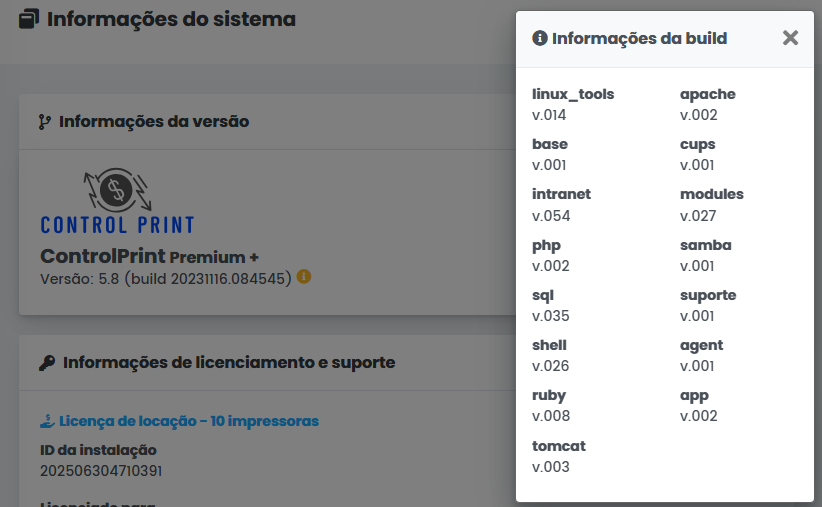Select the samba build component
Image resolution: width=822 pixels, height=507 pixels.
coord(705,245)
